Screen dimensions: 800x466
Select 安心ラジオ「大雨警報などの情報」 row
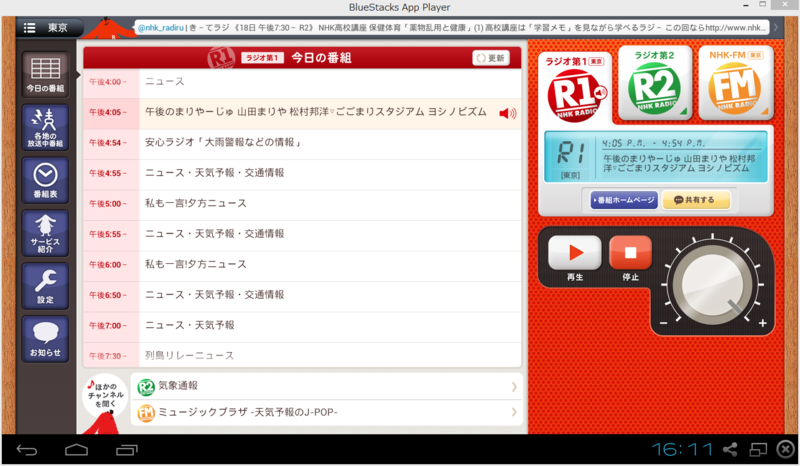(303, 142)
